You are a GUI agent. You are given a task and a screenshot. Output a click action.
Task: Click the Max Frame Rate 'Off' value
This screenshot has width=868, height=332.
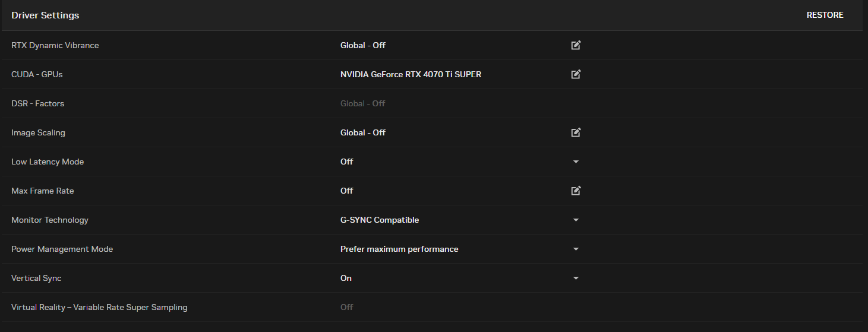346,191
